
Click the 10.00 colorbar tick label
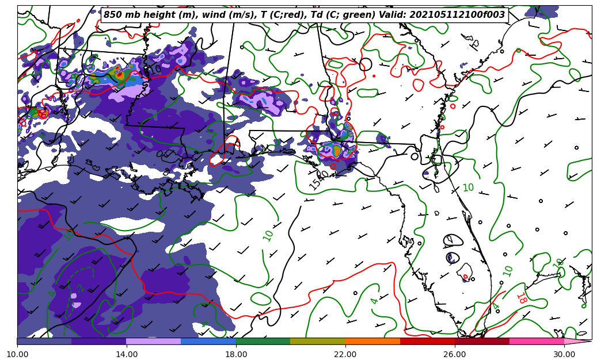17,354
